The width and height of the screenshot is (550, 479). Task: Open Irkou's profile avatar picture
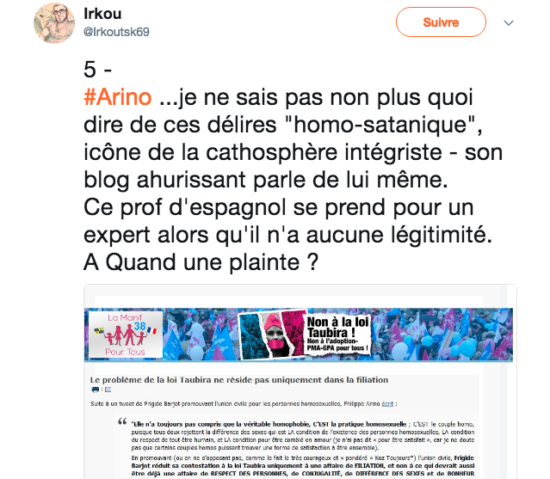point(54,23)
